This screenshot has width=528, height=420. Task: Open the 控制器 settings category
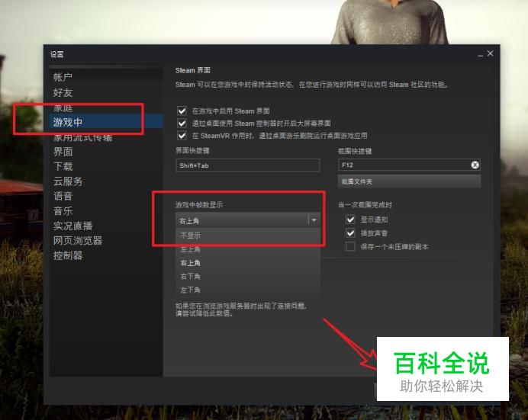68,255
